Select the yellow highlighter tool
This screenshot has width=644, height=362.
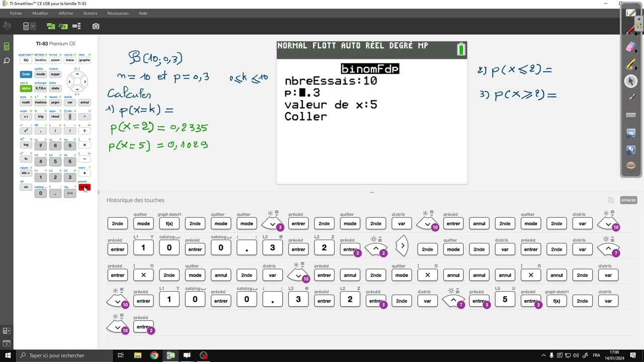[631, 64]
